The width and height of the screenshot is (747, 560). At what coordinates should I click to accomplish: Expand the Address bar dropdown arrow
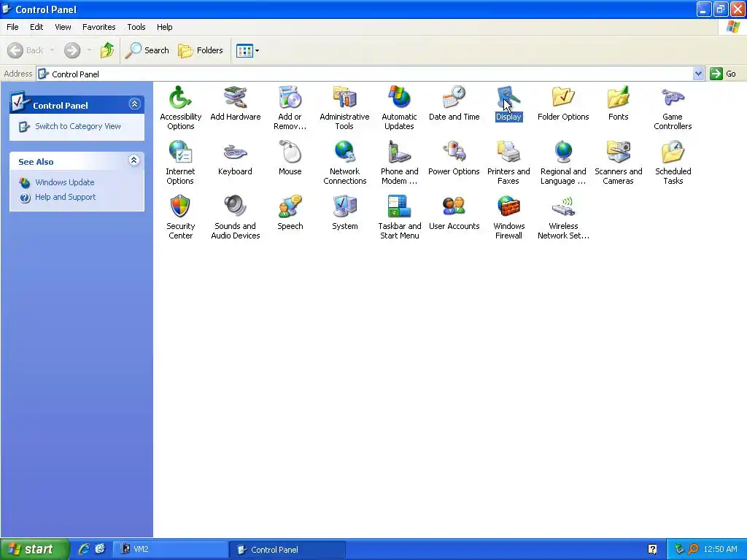click(698, 74)
